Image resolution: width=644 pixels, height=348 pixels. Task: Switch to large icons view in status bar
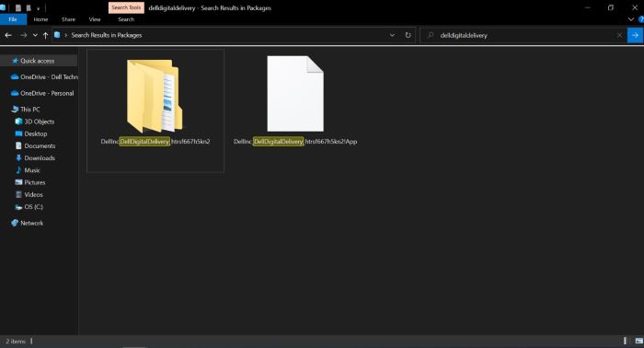[x=639, y=341]
